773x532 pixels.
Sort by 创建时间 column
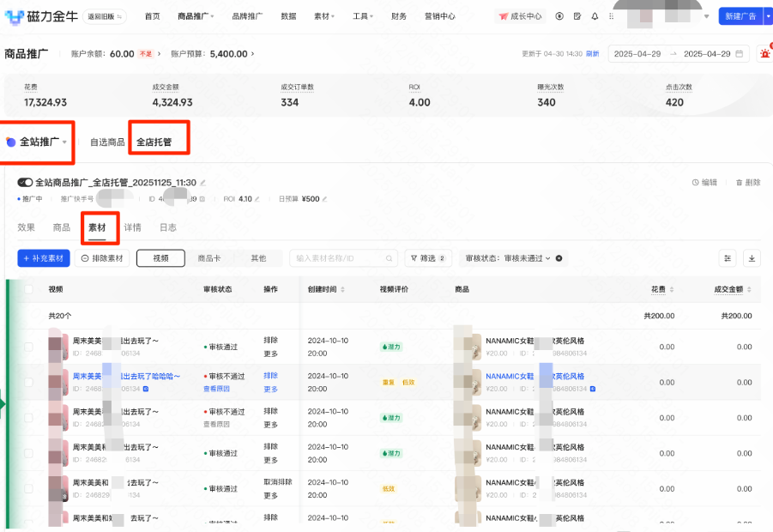click(x=342, y=289)
